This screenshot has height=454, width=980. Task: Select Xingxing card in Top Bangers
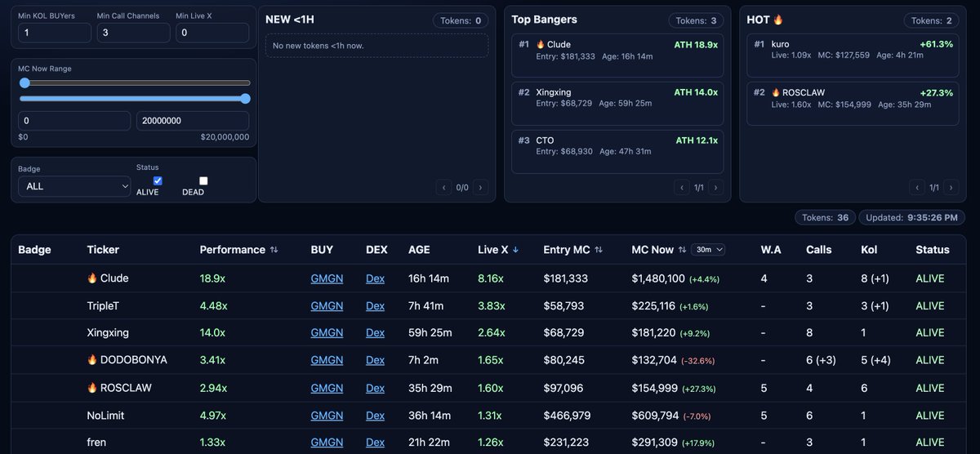click(x=617, y=104)
